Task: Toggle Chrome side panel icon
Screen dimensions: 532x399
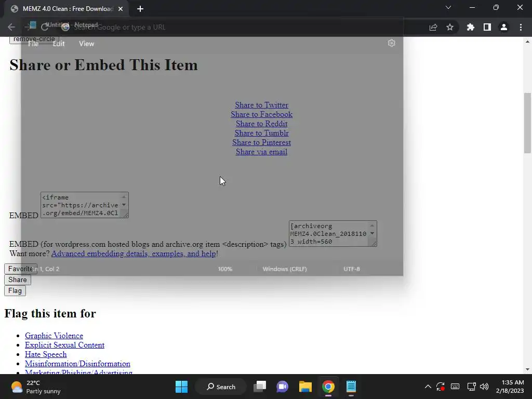Action: (487, 27)
